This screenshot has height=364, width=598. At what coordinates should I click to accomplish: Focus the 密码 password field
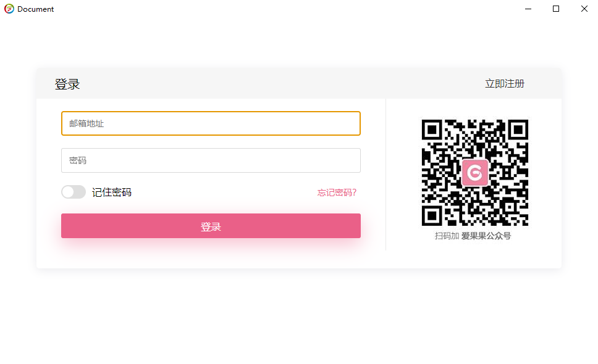(211, 160)
